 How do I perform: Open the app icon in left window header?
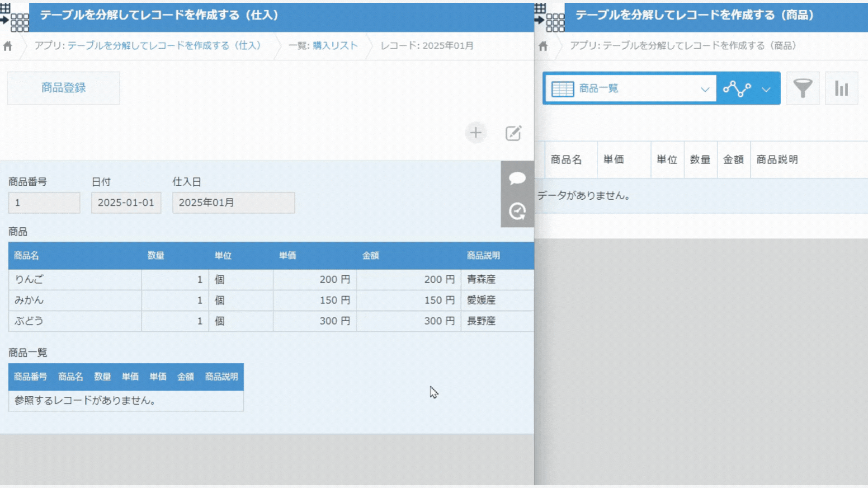(x=14, y=17)
